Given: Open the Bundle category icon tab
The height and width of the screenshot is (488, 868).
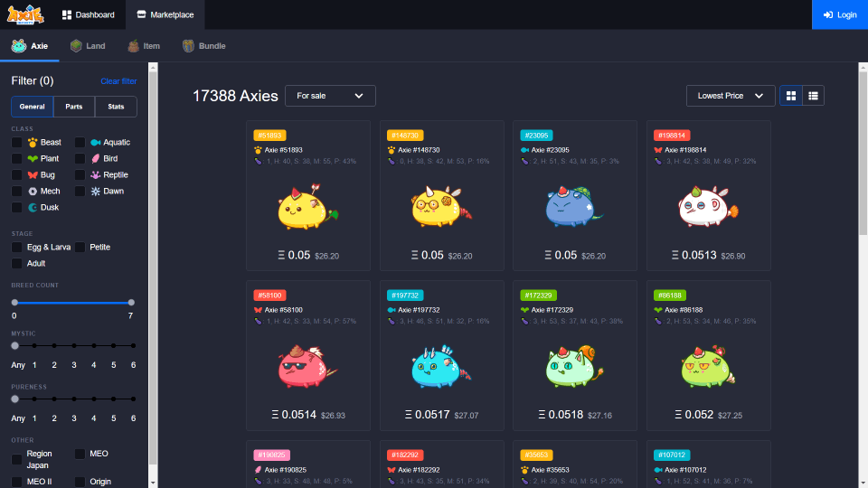Looking at the screenshot, I should pyautogui.click(x=189, y=46).
